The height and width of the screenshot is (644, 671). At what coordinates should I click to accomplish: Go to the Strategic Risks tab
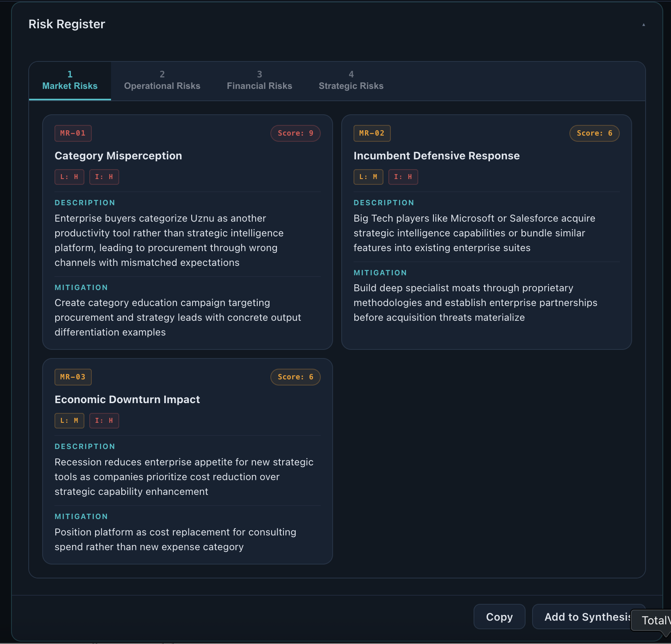[351, 81]
